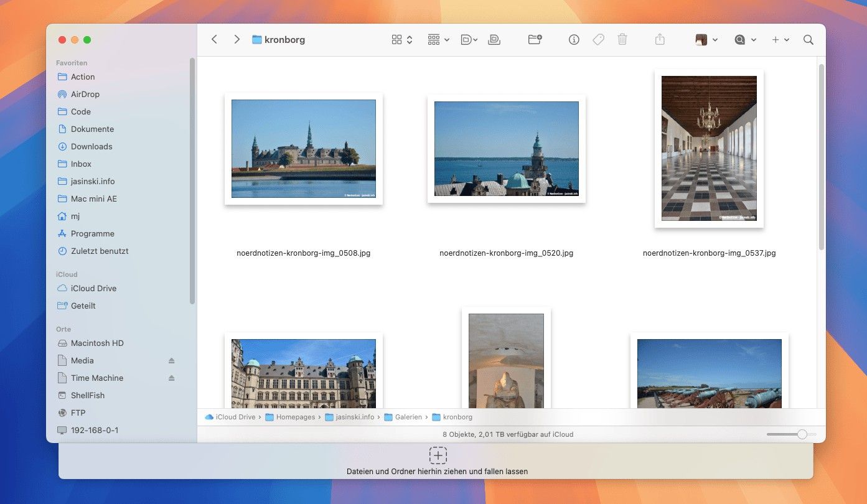The width and height of the screenshot is (867, 504).
Task: Click Galerien in the path bar
Action: (x=408, y=417)
